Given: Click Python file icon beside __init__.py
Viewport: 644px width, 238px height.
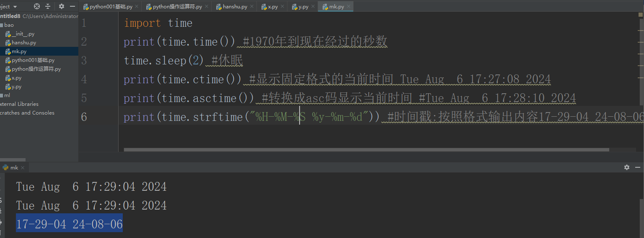Looking at the screenshot, I should tap(8, 34).
